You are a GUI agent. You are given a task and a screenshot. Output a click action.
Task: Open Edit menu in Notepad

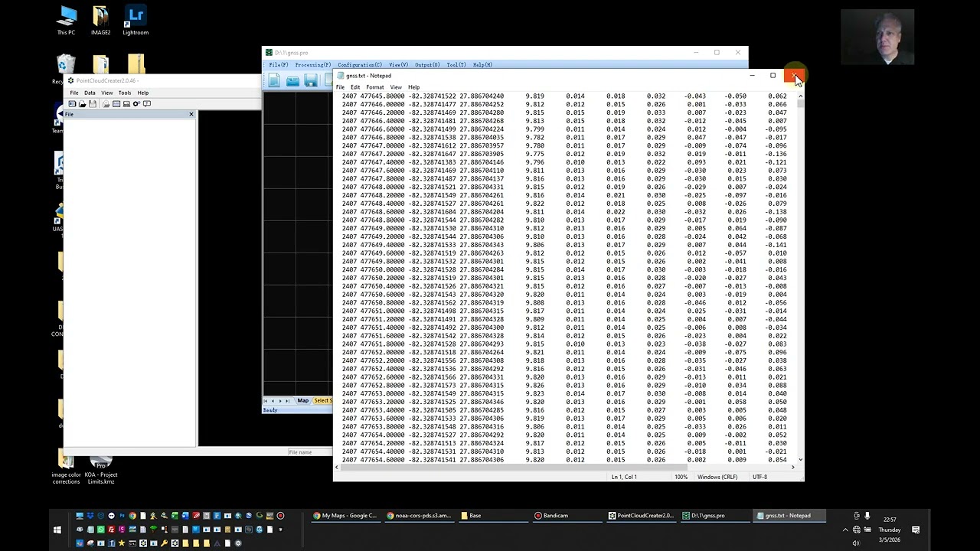355,87
